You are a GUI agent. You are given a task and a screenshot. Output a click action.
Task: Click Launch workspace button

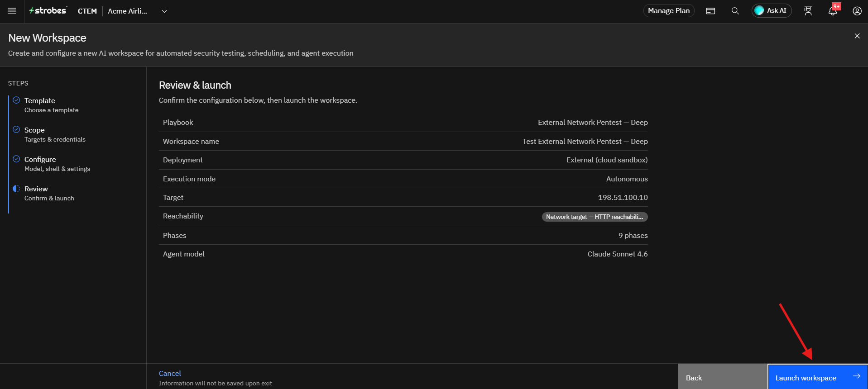[x=818, y=377]
